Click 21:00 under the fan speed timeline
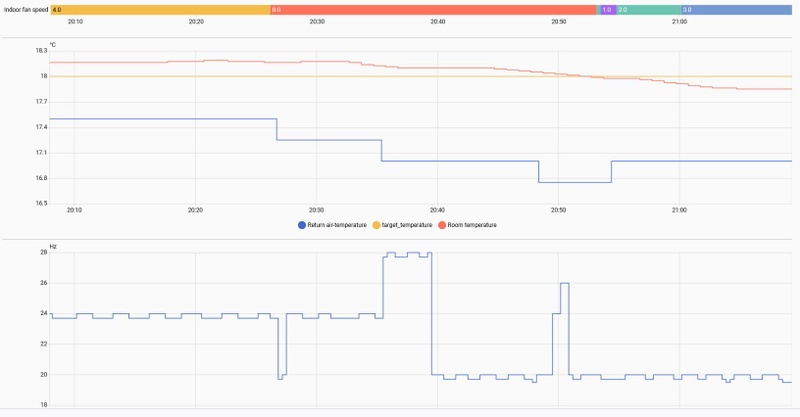 click(679, 22)
